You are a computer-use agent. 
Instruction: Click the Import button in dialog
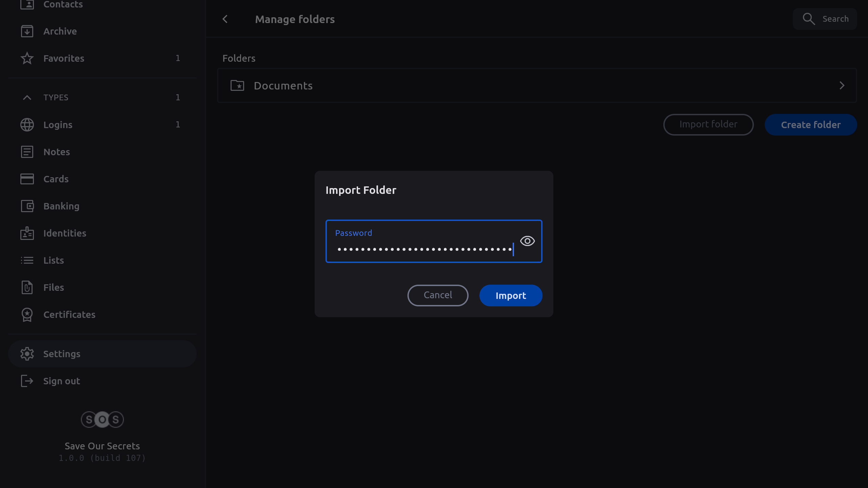[511, 296]
